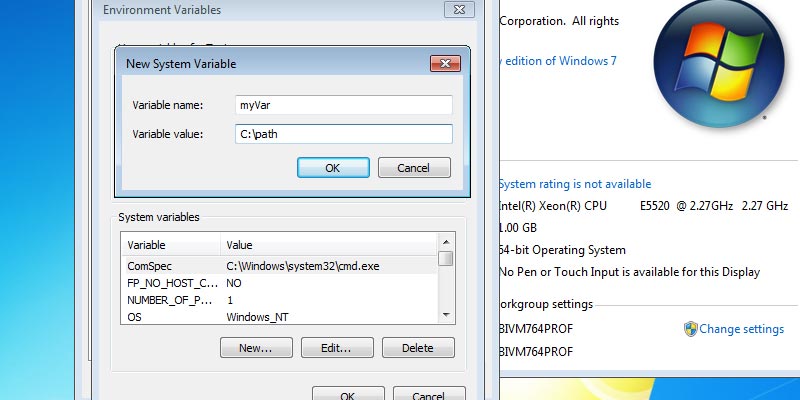This screenshot has height=400, width=800.
Task: Focus the Variable name field containing myVar
Action: pyautogui.click(x=344, y=105)
